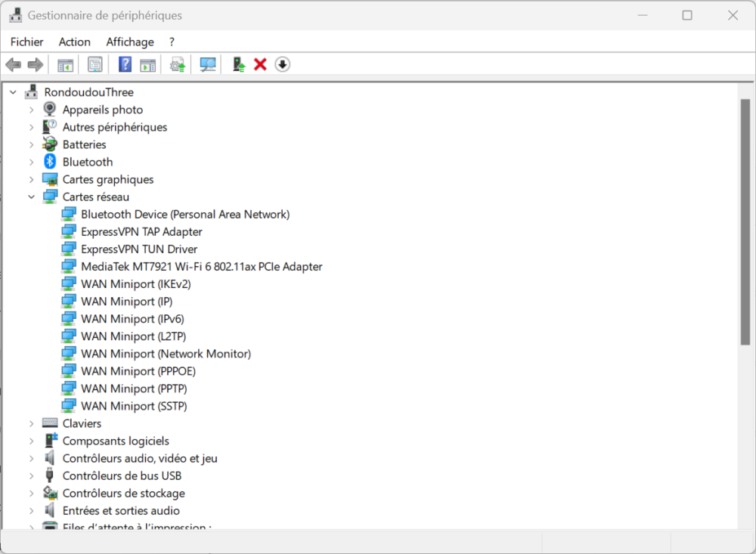Click the Back arrow in the toolbar
Screen dimensions: 756x554
point(13,65)
